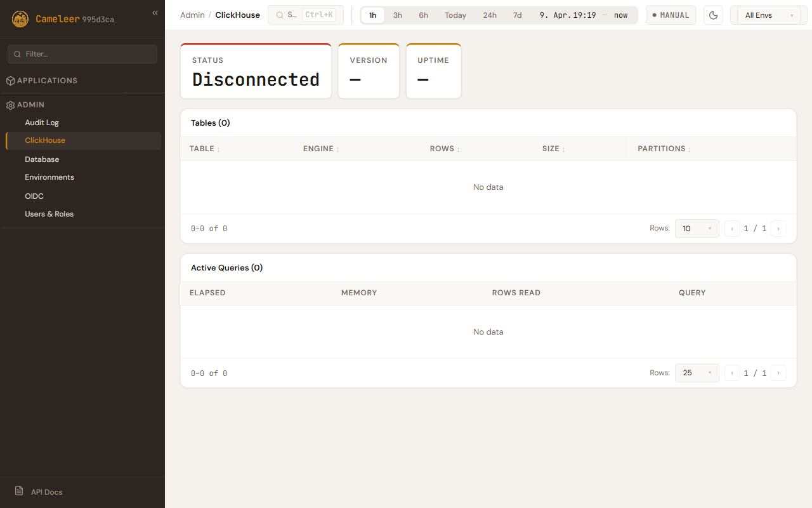Collapse the sidebar with double-chevron icon
This screenshot has height=508, width=812.
(155, 13)
